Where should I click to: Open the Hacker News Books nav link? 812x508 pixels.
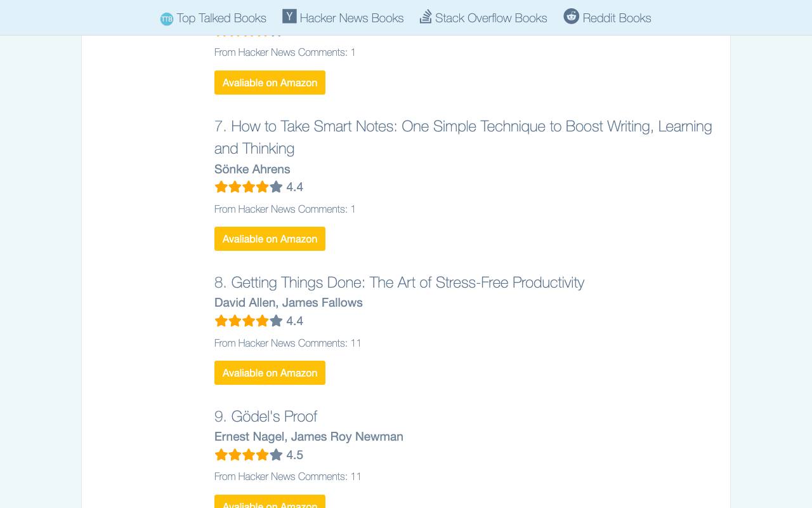351,18
